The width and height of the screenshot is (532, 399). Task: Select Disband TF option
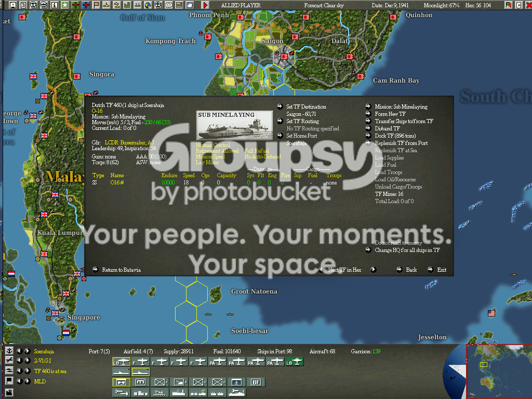point(387,128)
